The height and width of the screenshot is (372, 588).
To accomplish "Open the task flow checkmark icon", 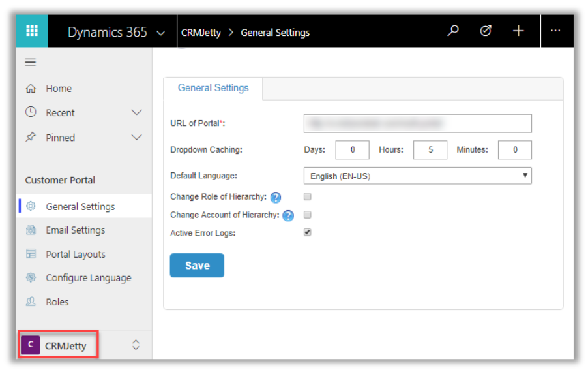I will click(x=486, y=31).
